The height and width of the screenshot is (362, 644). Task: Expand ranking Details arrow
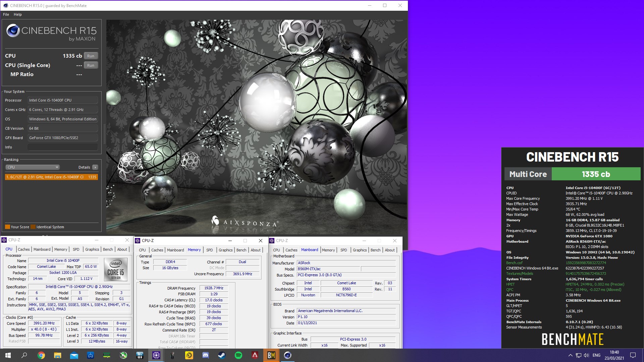pos(95,167)
